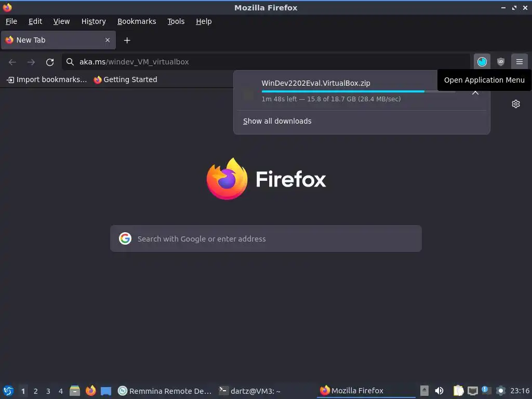Click the download progress bar

[358, 91]
